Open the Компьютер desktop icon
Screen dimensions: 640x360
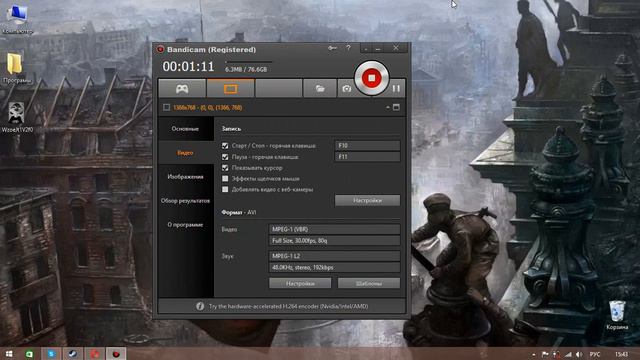pos(17,19)
